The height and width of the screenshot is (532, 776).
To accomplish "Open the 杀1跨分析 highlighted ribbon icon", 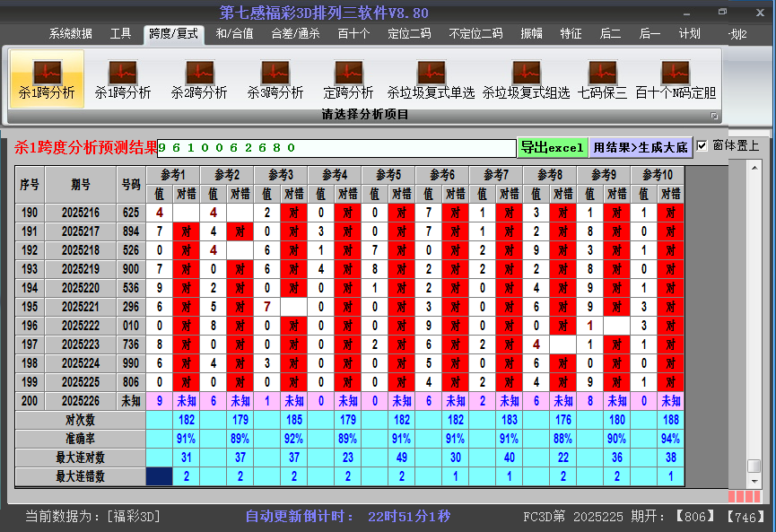I will (x=47, y=79).
